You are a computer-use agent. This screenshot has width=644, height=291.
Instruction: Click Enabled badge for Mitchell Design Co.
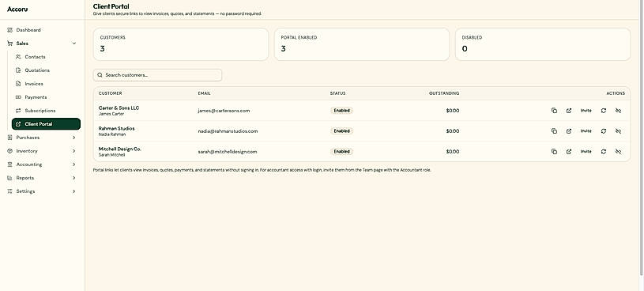point(341,152)
